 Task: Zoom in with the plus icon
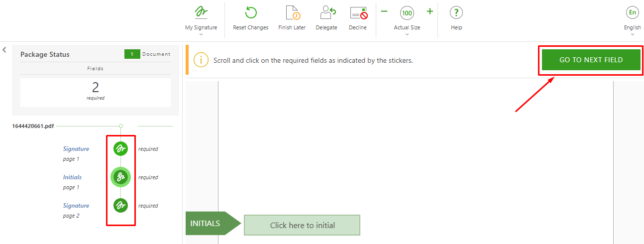(x=430, y=11)
